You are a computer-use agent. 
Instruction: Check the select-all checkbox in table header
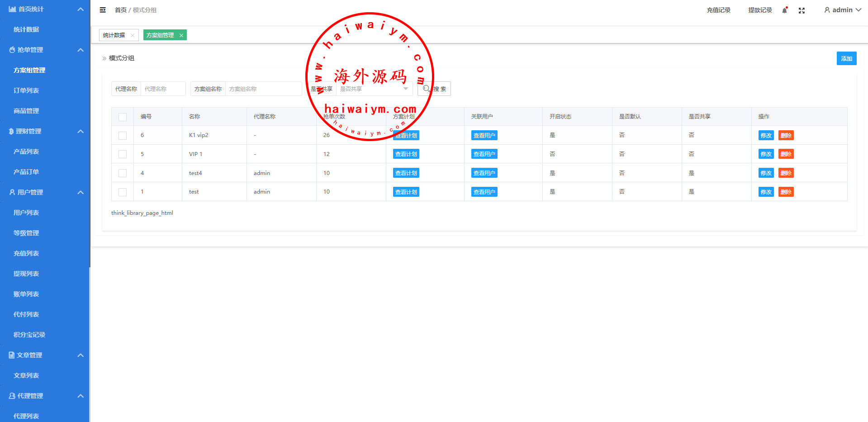[x=123, y=117]
